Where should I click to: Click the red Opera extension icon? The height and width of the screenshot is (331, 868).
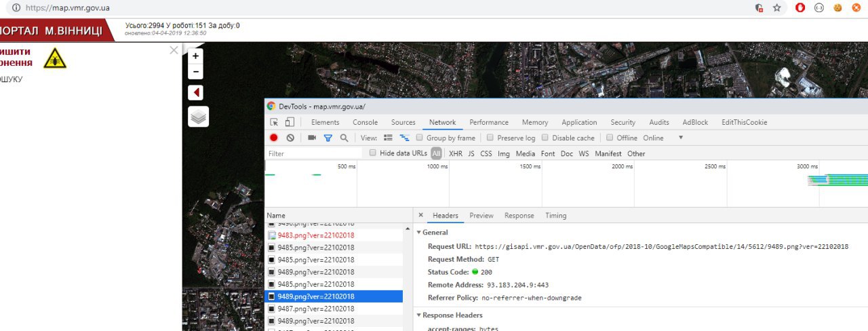pyautogui.click(x=800, y=8)
